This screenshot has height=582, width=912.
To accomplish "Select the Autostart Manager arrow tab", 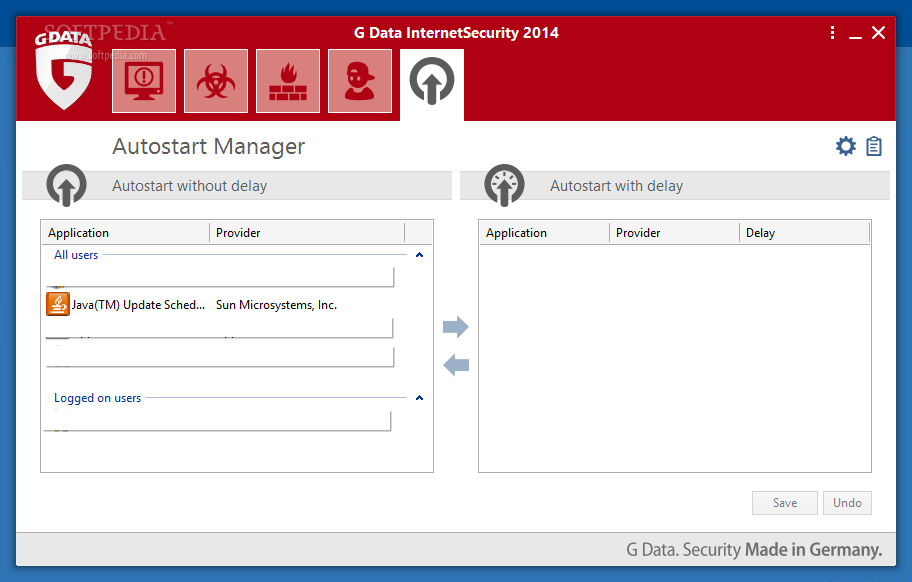I will [432, 83].
